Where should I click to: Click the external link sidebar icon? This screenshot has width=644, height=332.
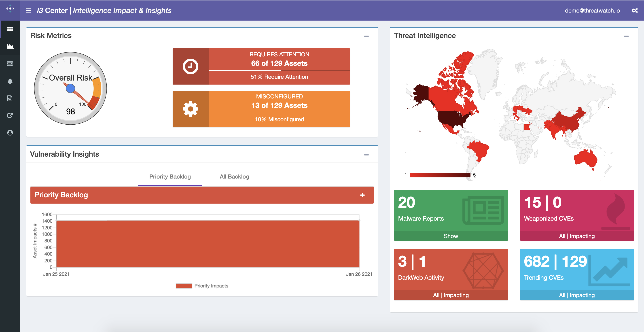click(10, 115)
